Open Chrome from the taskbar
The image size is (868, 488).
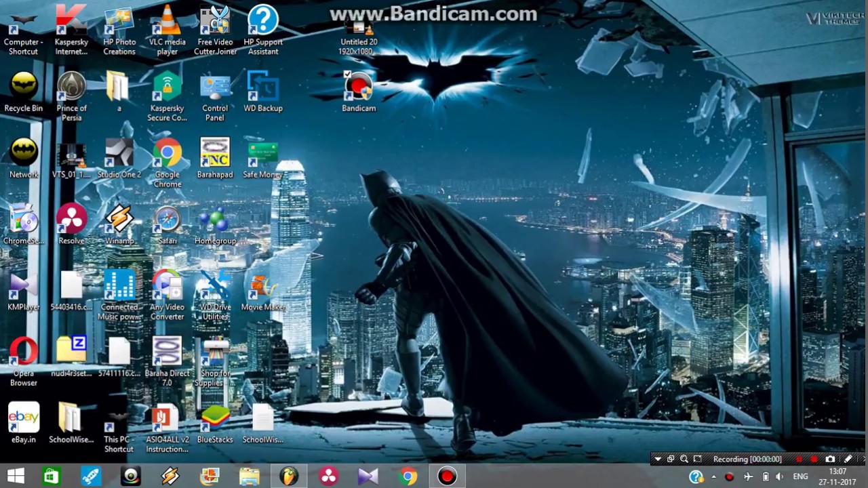coord(408,476)
